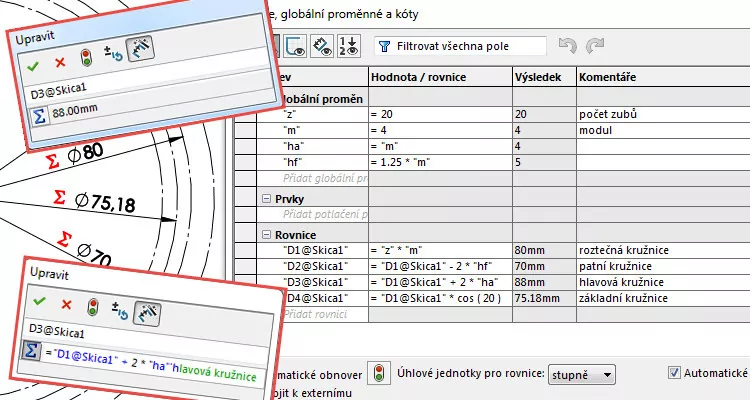This screenshot has height=400, width=750.
Task: Click Filtrovat všechna pole filter field
Action: [x=460, y=46]
